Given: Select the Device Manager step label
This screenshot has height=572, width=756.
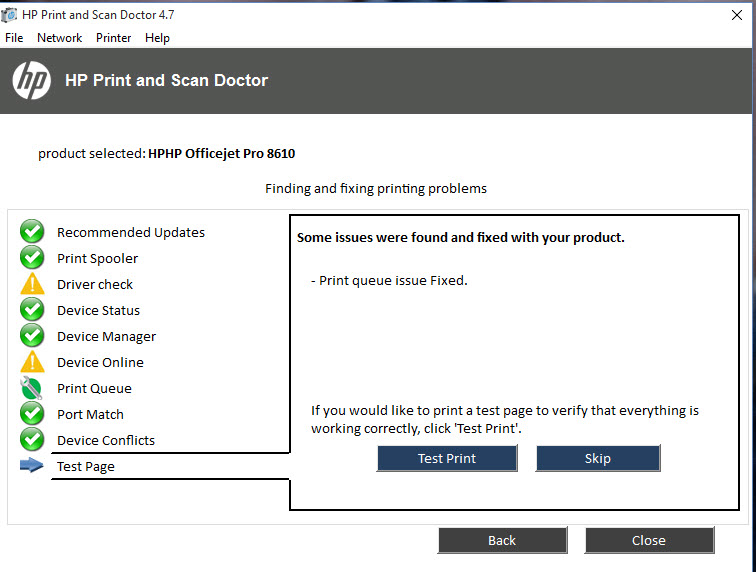Looking at the screenshot, I should [107, 337].
